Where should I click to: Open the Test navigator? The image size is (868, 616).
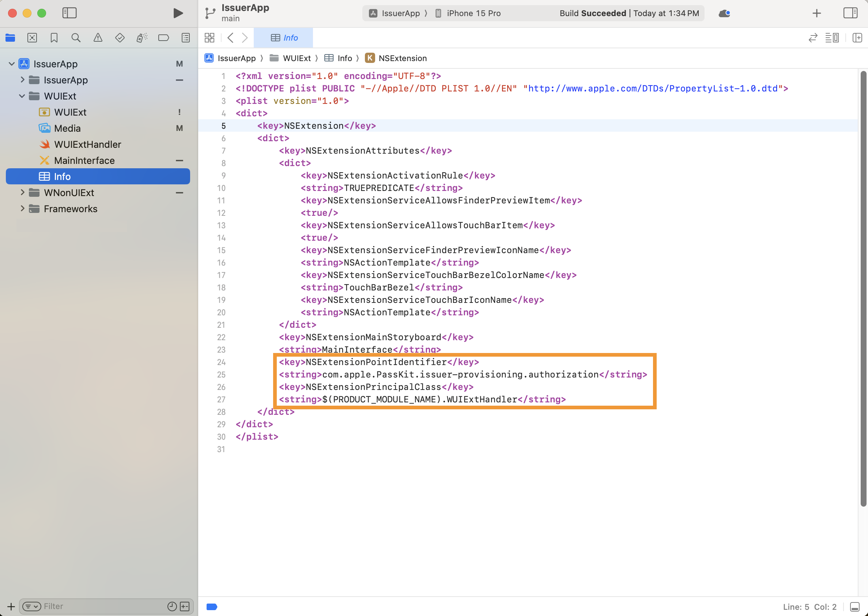pyautogui.click(x=120, y=38)
